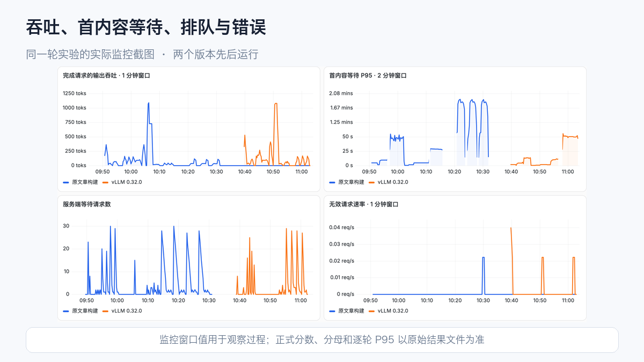Open the 服务端等待请求数 panel title
644x362 pixels.
tap(87, 204)
